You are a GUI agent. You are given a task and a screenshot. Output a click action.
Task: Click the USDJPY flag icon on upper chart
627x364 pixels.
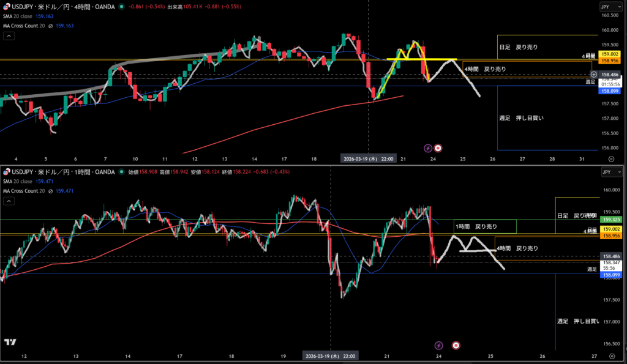tap(6, 7)
